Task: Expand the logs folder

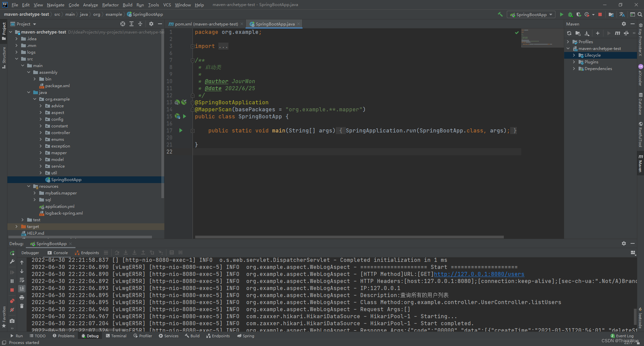Action: pos(16,52)
